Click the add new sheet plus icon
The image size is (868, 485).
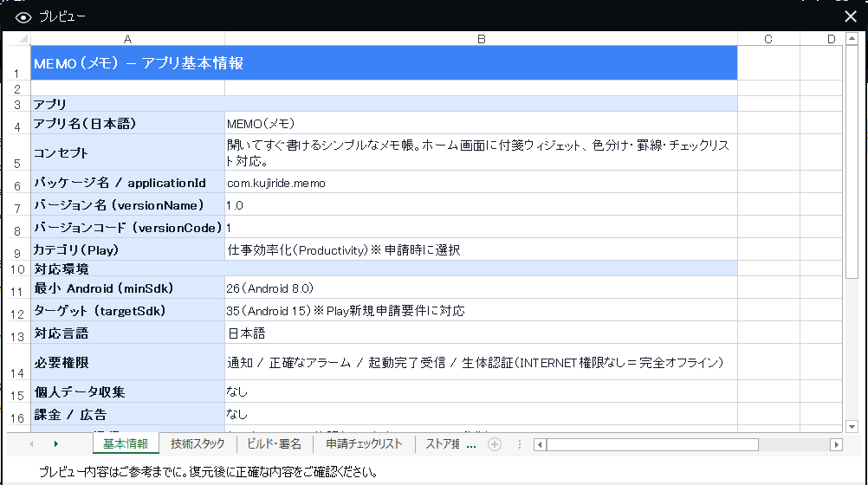point(495,444)
